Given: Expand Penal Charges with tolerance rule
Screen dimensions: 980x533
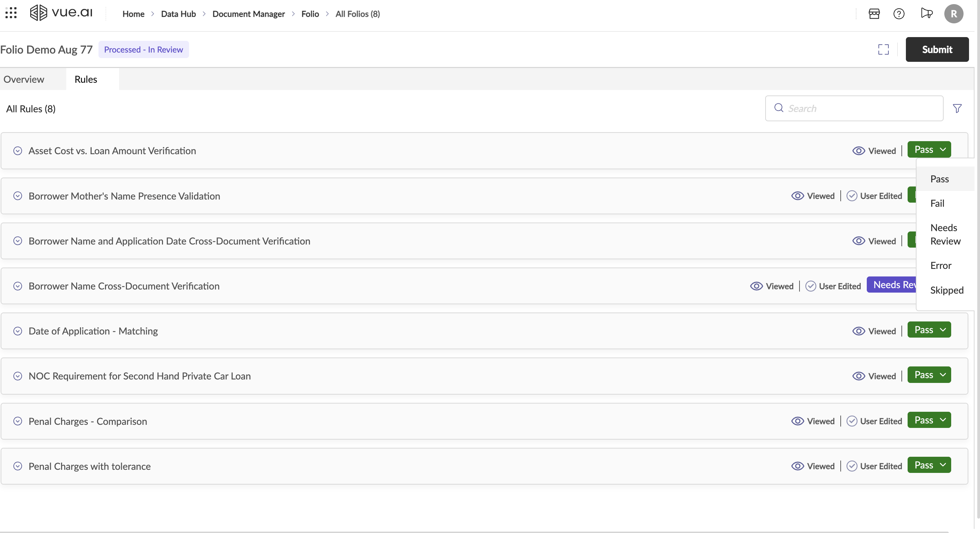Looking at the screenshot, I should coord(17,466).
